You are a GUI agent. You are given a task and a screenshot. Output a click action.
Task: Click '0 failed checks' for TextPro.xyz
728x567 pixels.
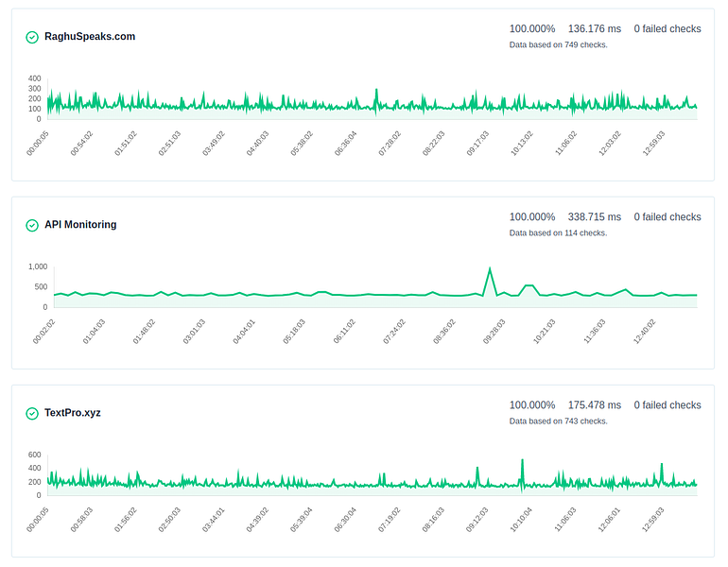click(667, 405)
